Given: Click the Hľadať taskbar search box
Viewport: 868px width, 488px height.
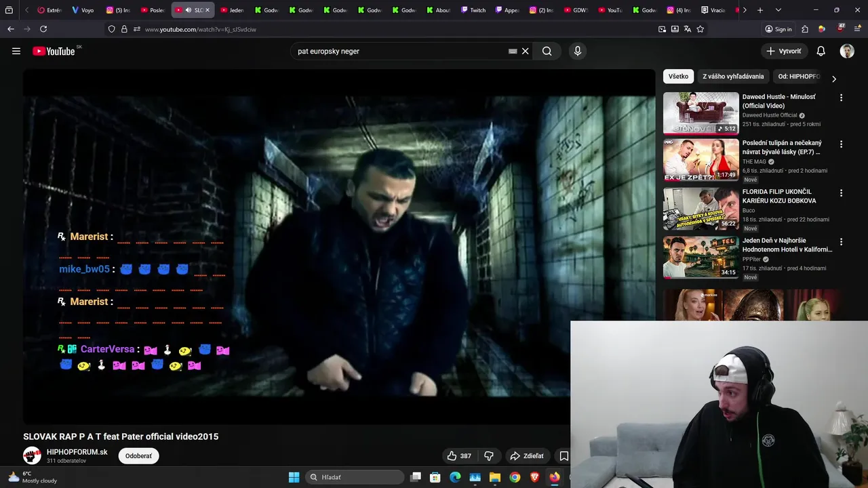Looking at the screenshot, I should tap(355, 477).
